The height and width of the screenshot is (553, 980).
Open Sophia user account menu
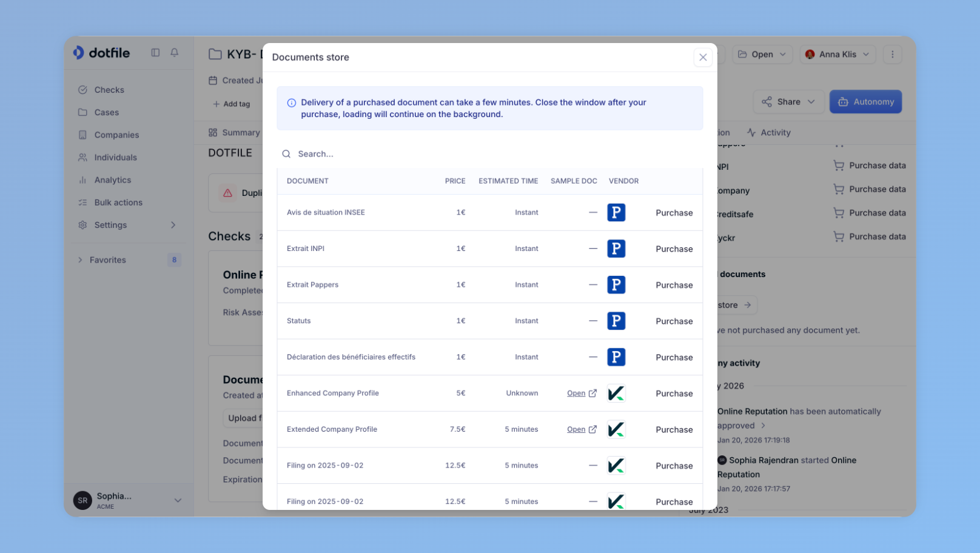tap(129, 500)
